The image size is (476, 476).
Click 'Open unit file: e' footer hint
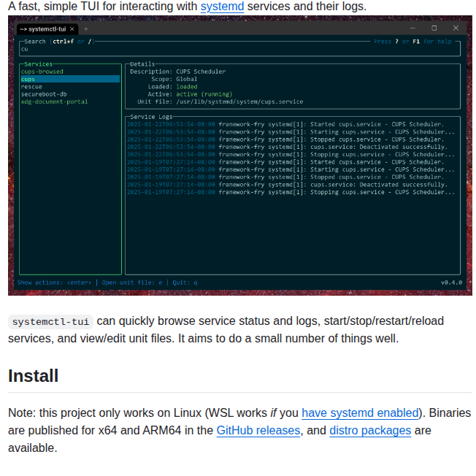pyautogui.click(x=132, y=283)
